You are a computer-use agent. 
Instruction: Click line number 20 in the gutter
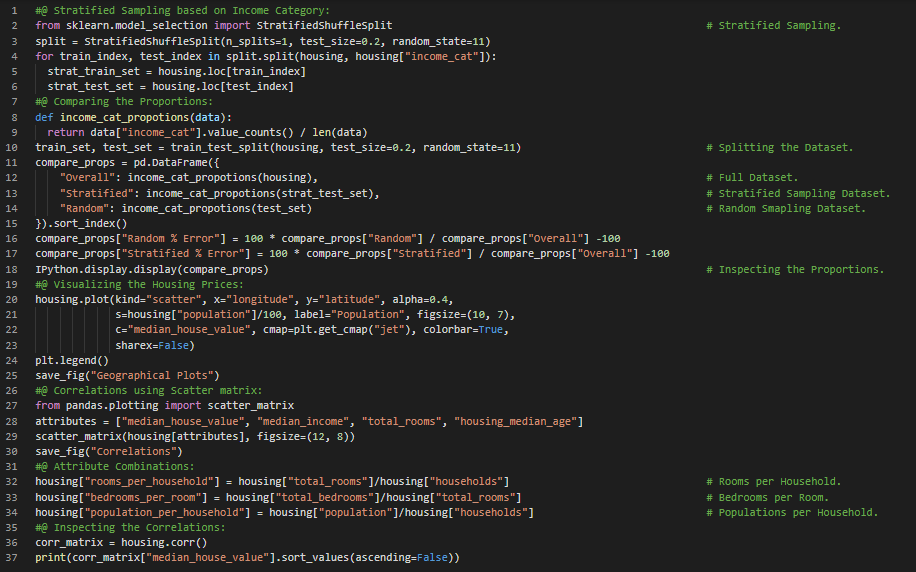[x=14, y=299]
